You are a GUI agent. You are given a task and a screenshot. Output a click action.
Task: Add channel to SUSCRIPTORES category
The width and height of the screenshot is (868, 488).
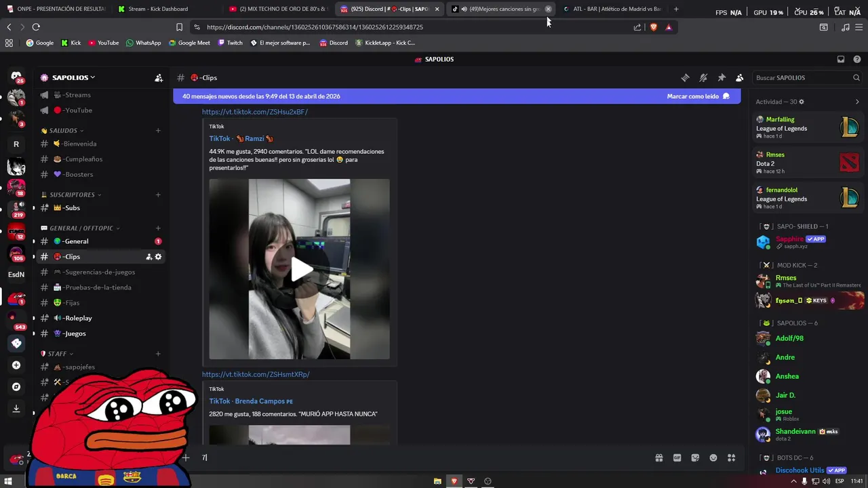point(158,195)
